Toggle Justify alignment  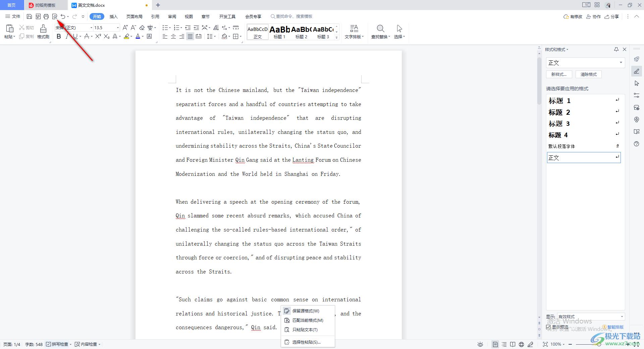point(190,36)
